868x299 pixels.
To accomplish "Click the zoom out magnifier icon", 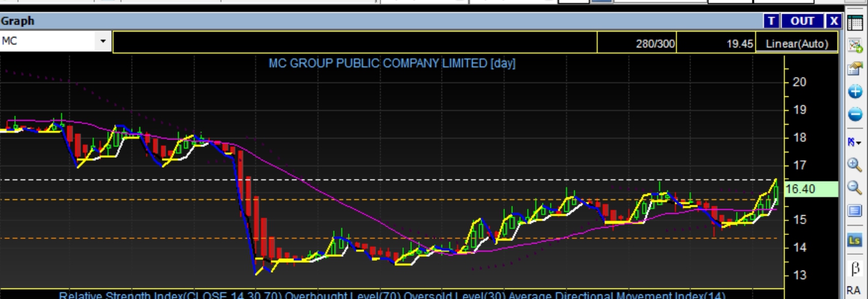I will pyautogui.click(x=855, y=187).
